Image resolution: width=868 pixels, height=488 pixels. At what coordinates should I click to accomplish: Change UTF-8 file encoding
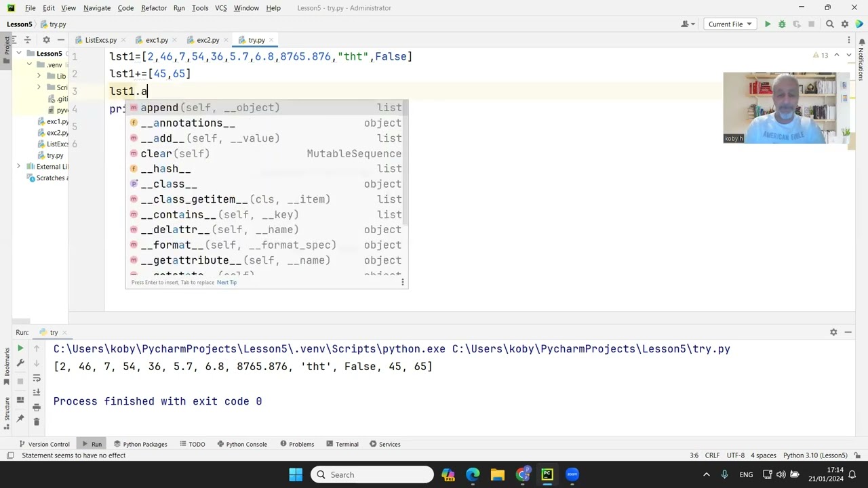point(736,455)
